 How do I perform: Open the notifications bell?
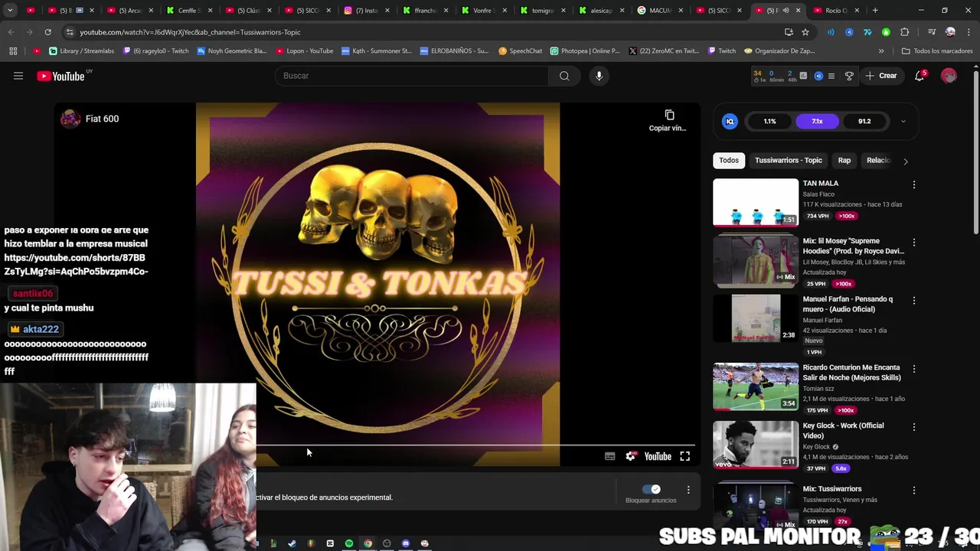[x=920, y=76]
